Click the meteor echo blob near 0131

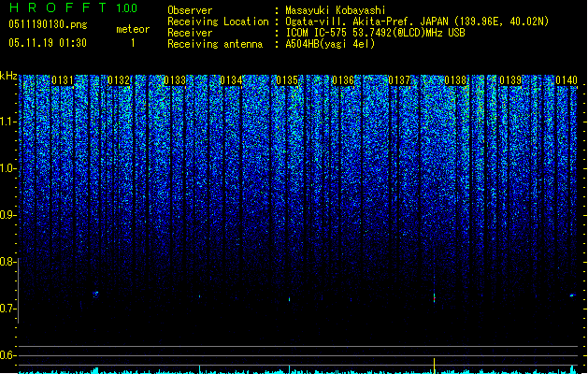95,294
